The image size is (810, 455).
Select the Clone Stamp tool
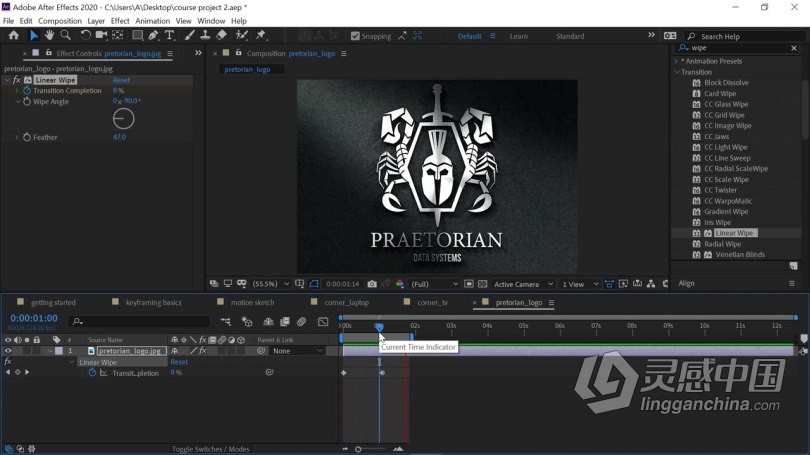click(x=205, y=35)
